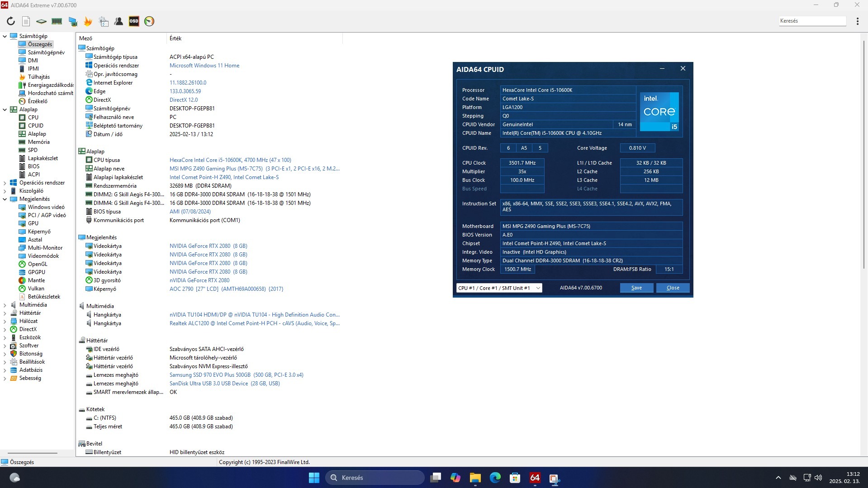Image resolution: width=868 pixels, height=488 pixels.
Task: Open Microsoft Edge from the taskbar
Action: coord(495,478)
